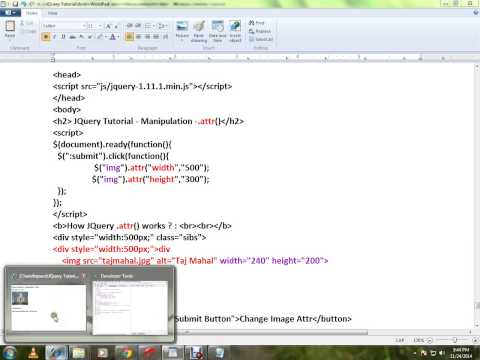Select Center alignment

point(138,37)
